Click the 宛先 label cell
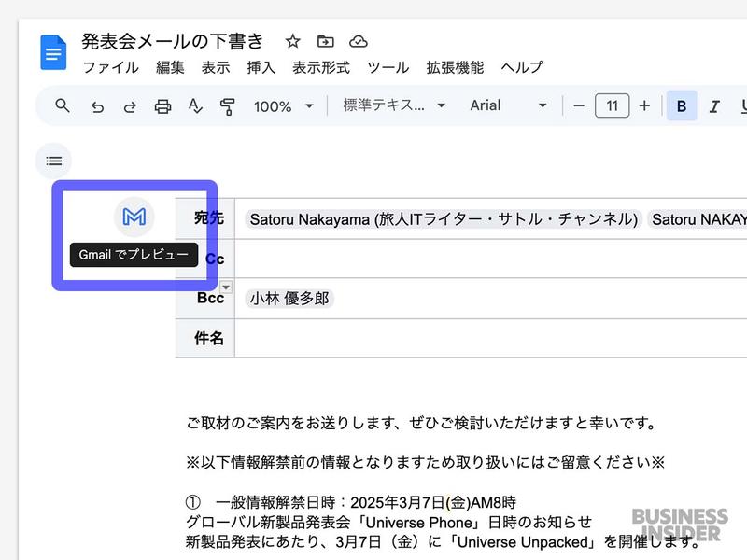The image size is (747, 560). [x=205, y=218]
